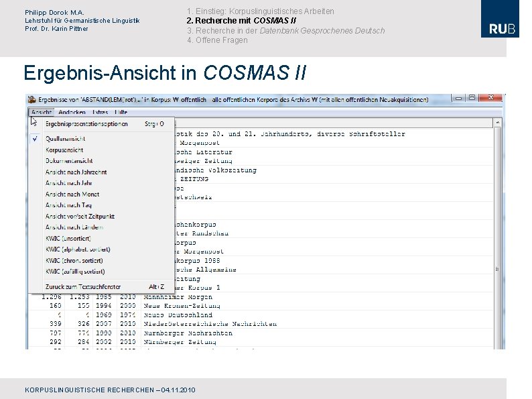Image resolution: width=532 pixels, height=399 pixels.
Task: Select KWIC (chron. sortiert) view
Action: coord(102,260)
